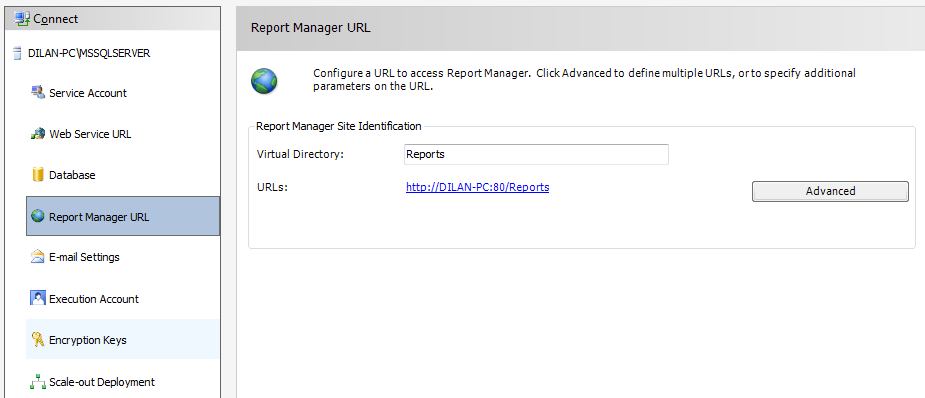Click the 'Configure a URL to access' description

coord(584,80)
